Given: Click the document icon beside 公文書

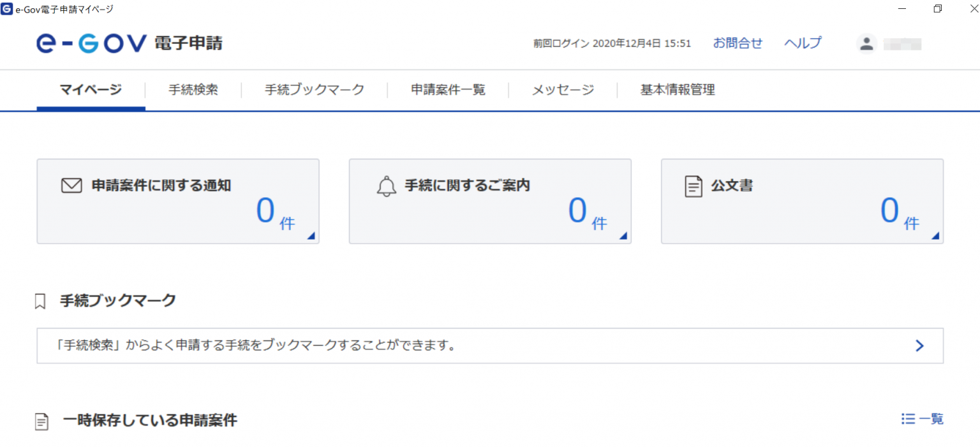Looking at the screenshot, I should coord(694,186).
